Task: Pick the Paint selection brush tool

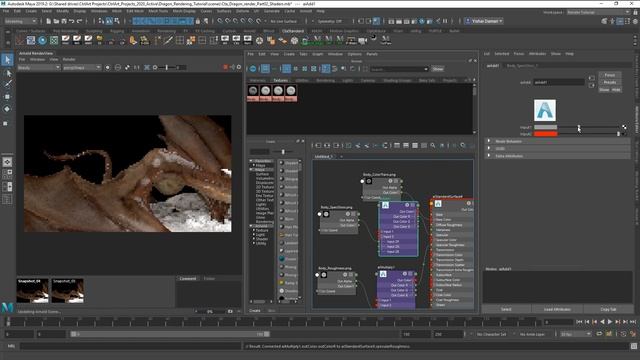Action: (x=7, y=84)
